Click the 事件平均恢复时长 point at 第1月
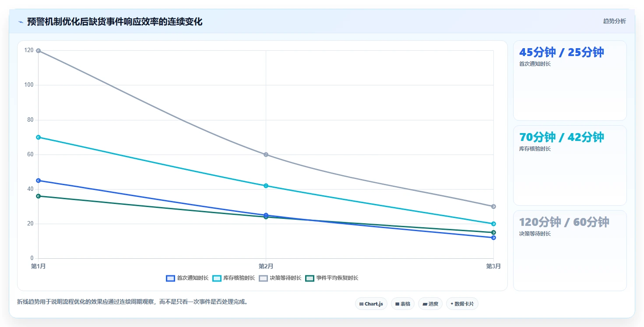 click(39, 196)
